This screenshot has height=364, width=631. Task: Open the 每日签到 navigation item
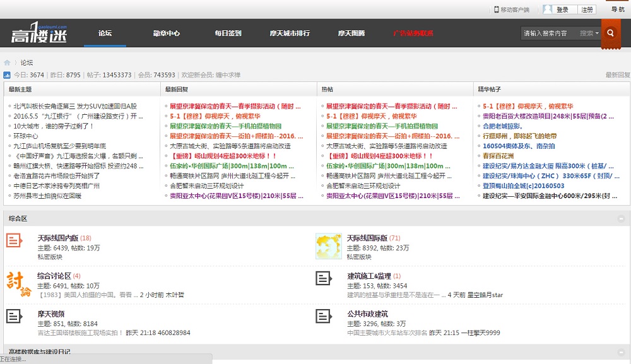[x=228, y=33]
